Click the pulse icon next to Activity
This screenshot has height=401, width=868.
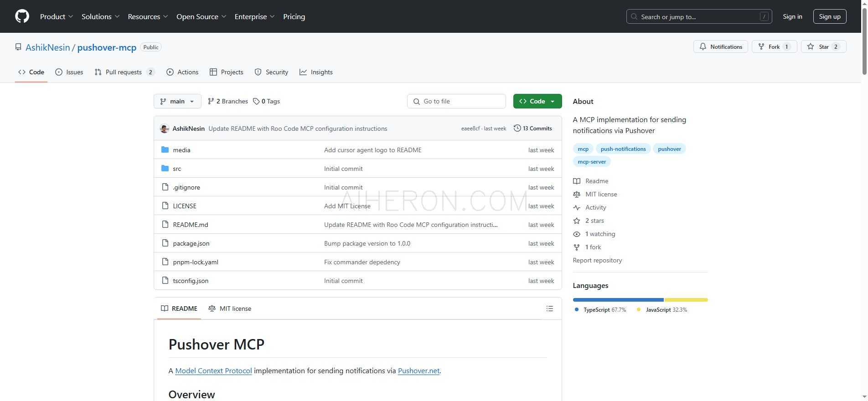[577, 207]
